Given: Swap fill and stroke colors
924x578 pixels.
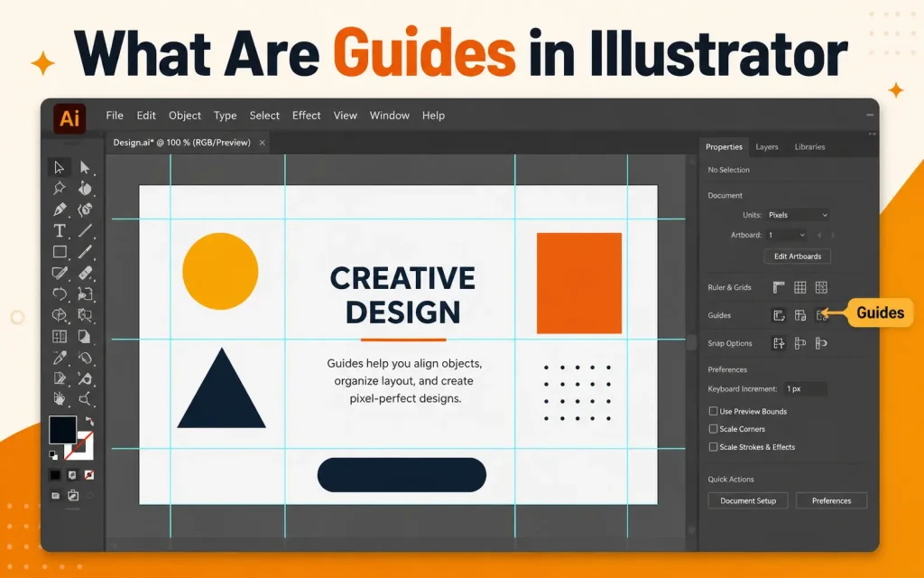Looking at the screenshot, I should [x=89, y=421].
